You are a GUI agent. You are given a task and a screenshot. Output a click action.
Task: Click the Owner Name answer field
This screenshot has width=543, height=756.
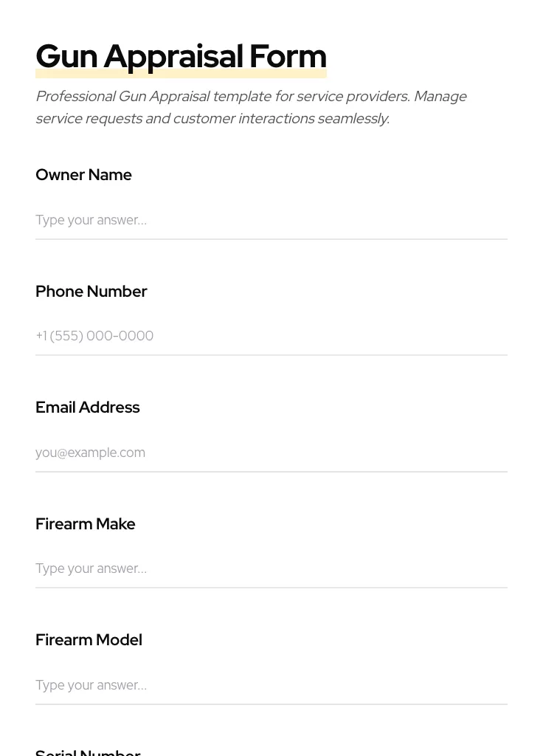tap(271, 220)
